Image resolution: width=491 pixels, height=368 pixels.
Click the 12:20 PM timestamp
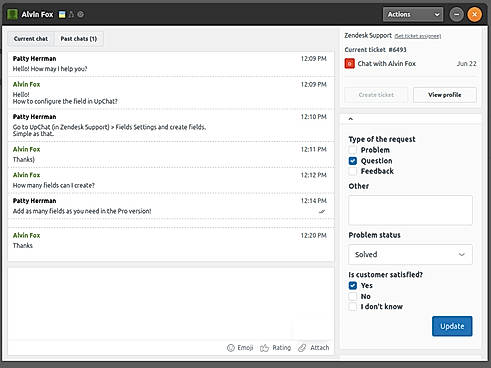313,235
